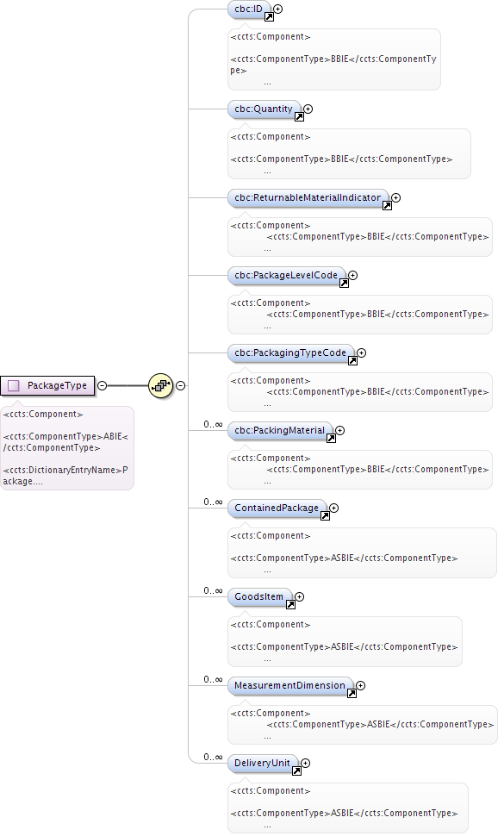Click the 0..∞ cardinality of ContainedPackage
This screenshot has height=836, width=504.
point(213,502)
